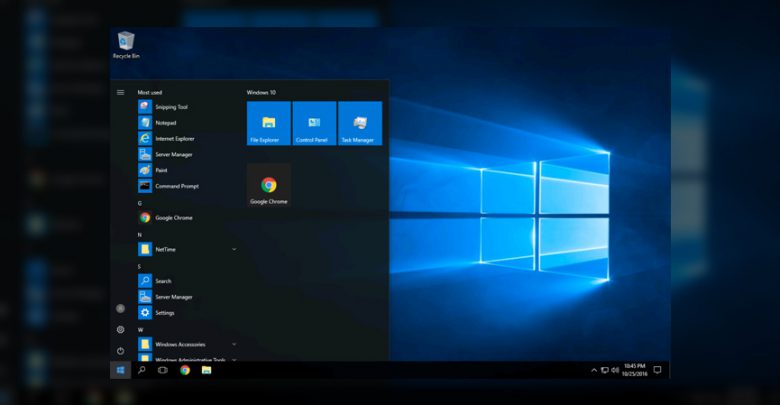Click the File Explorer tile

[268, 124]
